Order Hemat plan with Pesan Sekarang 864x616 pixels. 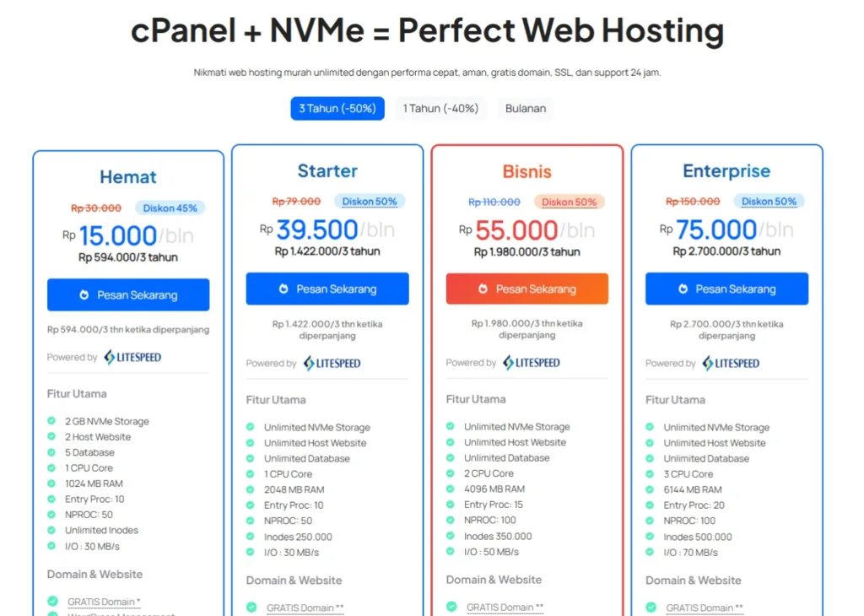[x=128, y=294]
